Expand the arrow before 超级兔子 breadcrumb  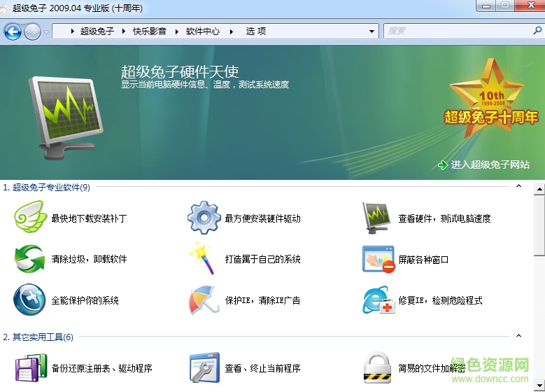[x=72, y=31]
